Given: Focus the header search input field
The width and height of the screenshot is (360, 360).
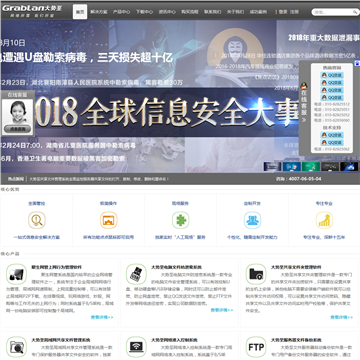Looking at the screenshot, I should pyautogui.click(x=332, y=12).
